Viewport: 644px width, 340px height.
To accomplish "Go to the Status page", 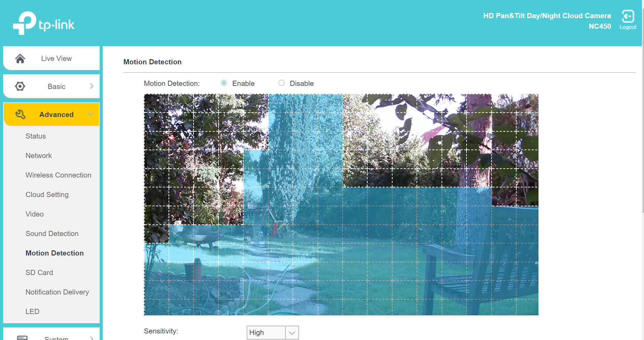I will 36,136.
